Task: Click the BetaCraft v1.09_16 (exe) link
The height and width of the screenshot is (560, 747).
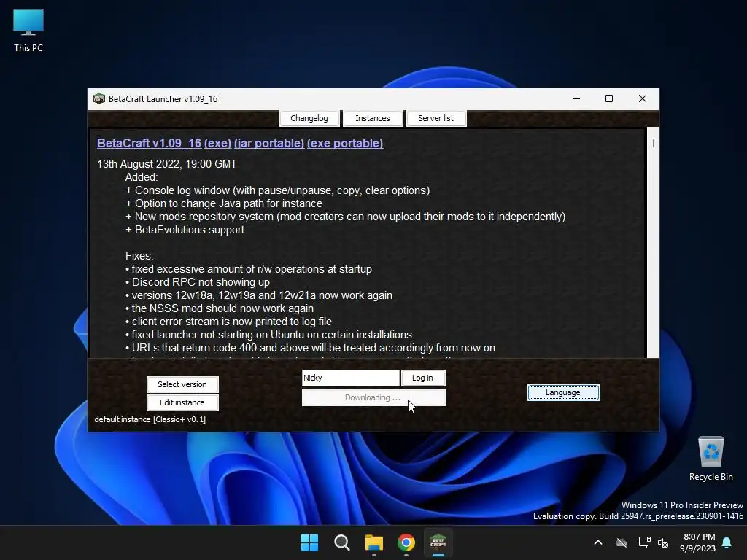Action: click(164, 144)
